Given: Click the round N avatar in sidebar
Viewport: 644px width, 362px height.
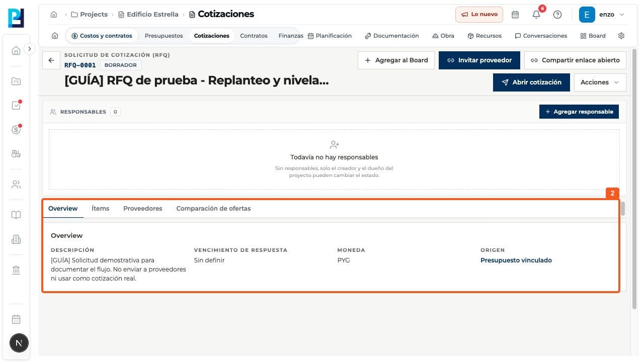Looking at the screenshot, I should [x=19, y=343].
